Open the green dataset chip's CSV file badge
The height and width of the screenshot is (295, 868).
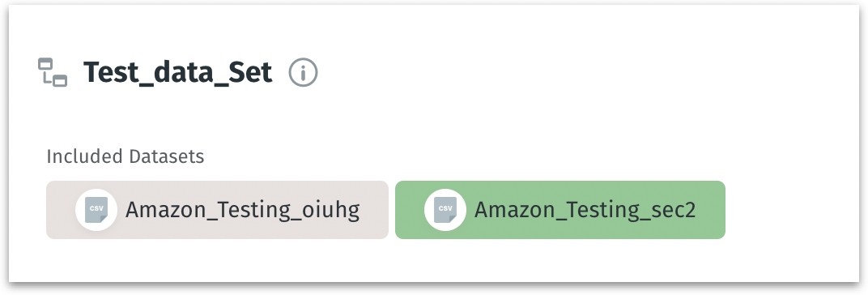click(x=445, y=210)
